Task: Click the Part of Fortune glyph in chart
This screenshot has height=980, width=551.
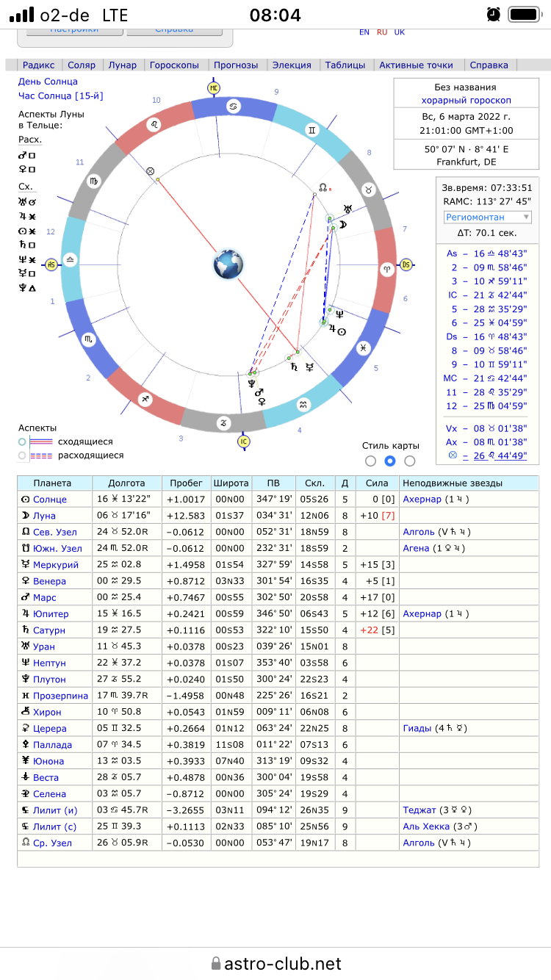Action: click(x=151, y=171)
